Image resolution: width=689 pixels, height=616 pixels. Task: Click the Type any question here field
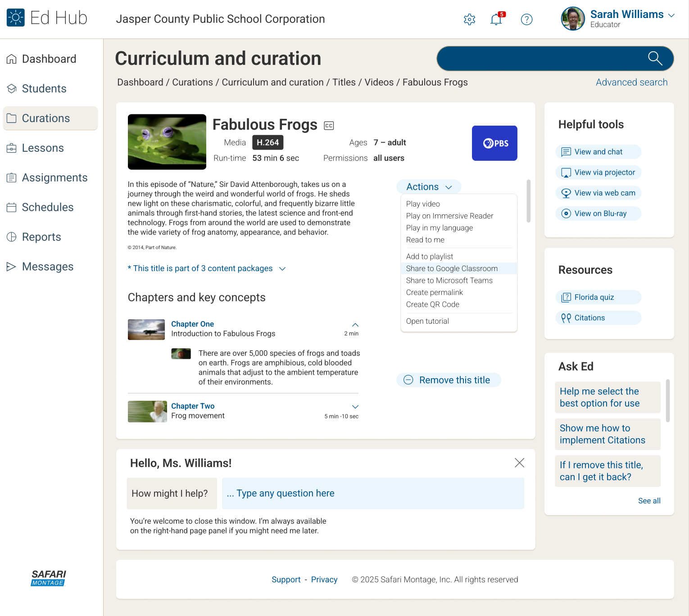(x=372, y=494)
